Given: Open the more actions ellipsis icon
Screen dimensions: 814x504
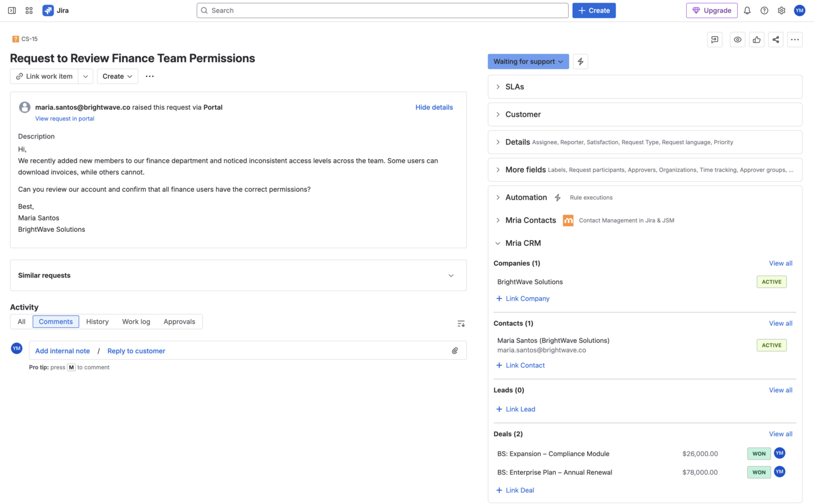Looking at the screenshot, I should (795, 39).
